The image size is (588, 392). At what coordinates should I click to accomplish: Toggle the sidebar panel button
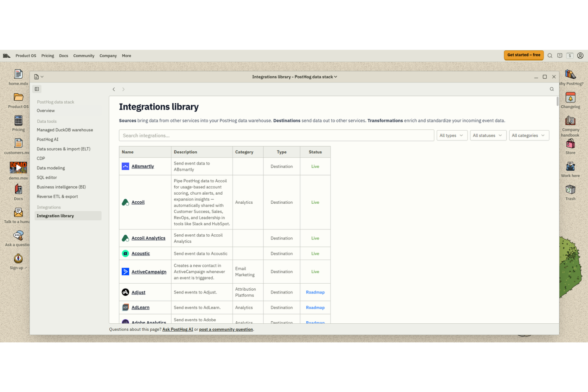[37, 89]
